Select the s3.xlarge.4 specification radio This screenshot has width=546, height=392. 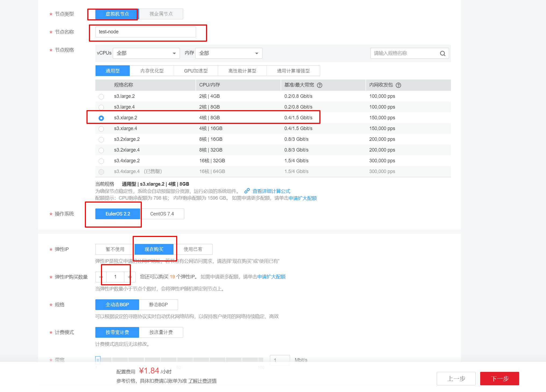coord(101,129)
